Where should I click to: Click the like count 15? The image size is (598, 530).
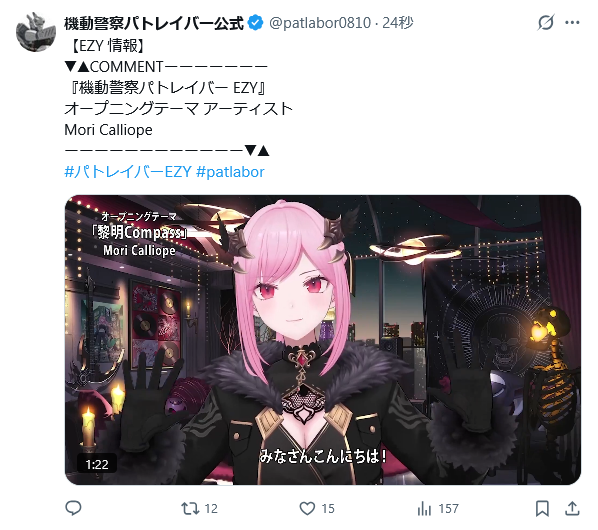[x=328, y=509]
